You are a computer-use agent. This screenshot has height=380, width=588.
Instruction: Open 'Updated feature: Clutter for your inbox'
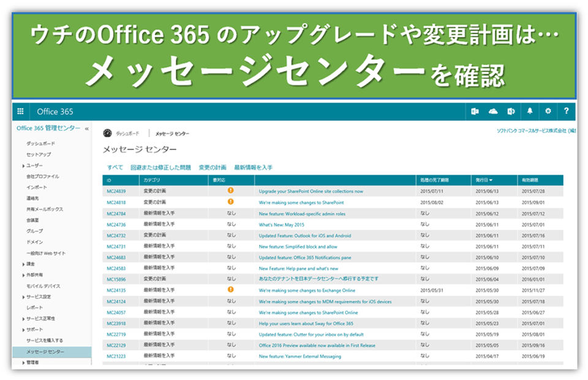coord(311,334)
